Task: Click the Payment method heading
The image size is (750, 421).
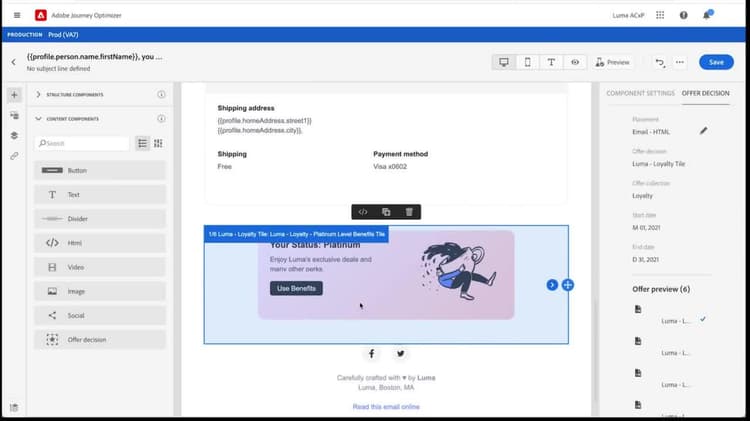Action: pyautogui.click(x=400, y=154)
